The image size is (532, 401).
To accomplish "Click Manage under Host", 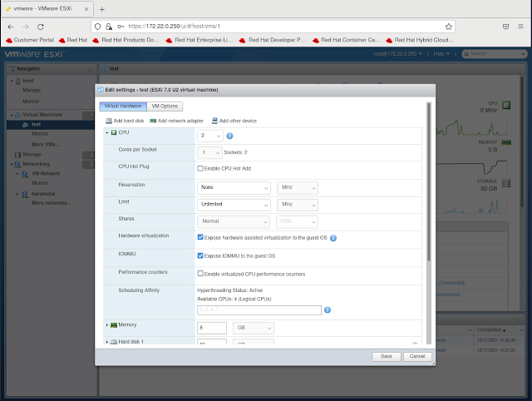I will (x=32, y=91).
